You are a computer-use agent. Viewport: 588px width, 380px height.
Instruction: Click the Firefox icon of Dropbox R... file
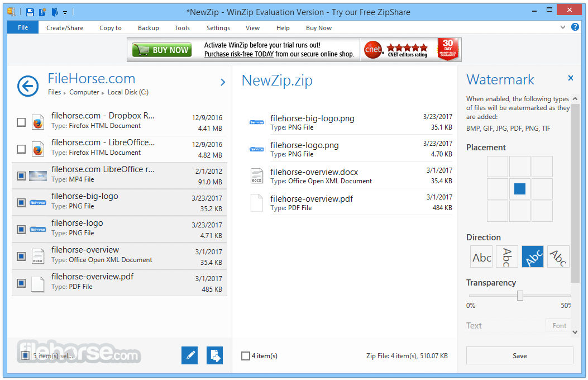tap(38, 122)
